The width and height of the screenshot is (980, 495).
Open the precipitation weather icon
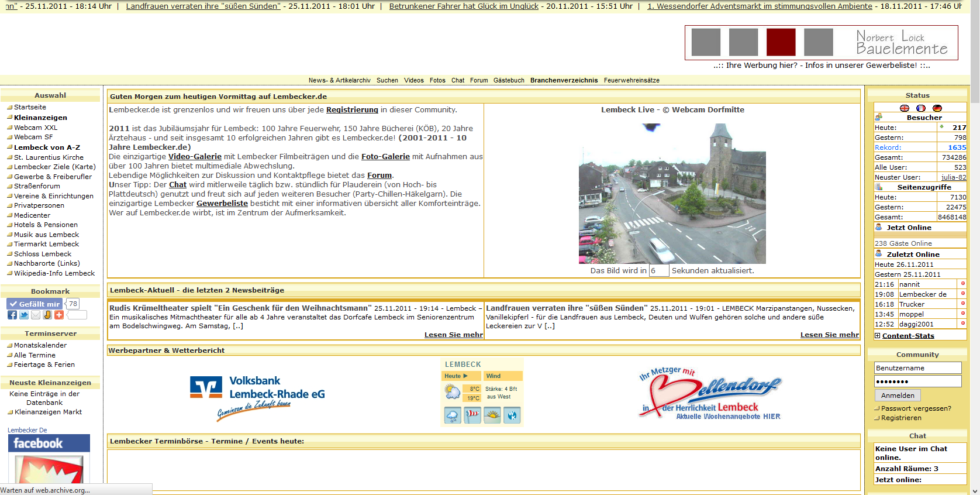453,415
